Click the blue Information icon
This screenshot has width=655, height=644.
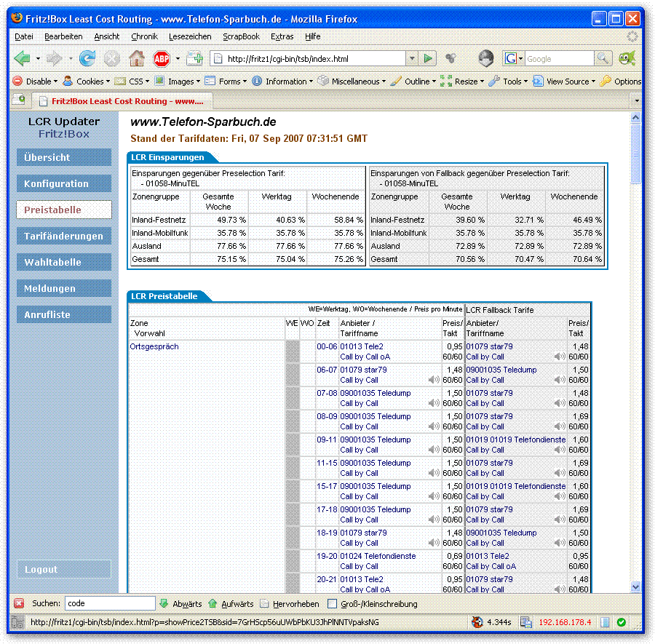pyautogui.click(x=257, y=81)
